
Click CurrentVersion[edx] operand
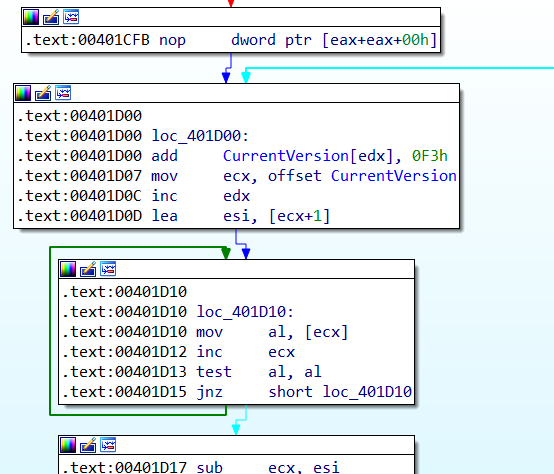pyautogui.click(x=308, y=156)
